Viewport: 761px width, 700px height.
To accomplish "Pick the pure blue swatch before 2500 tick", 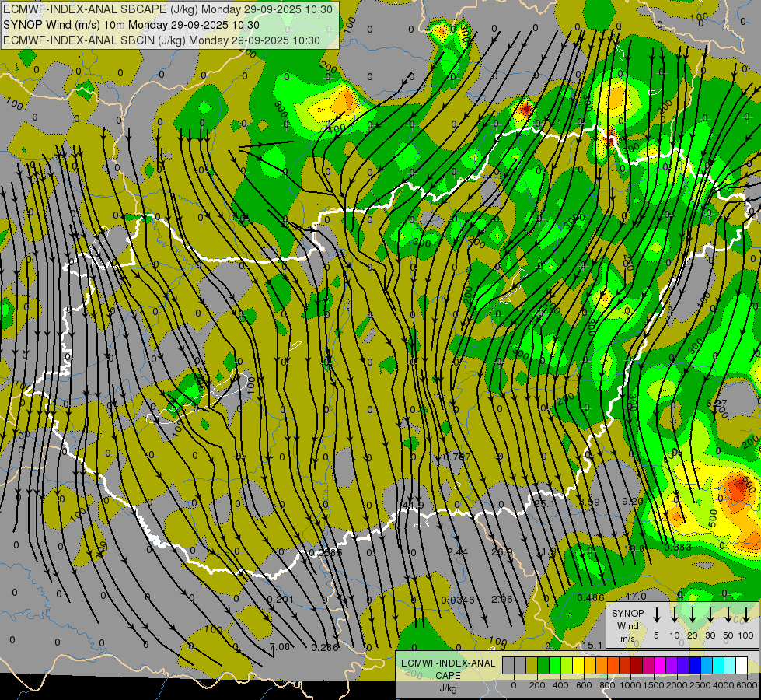I will [x=694, y=665].
